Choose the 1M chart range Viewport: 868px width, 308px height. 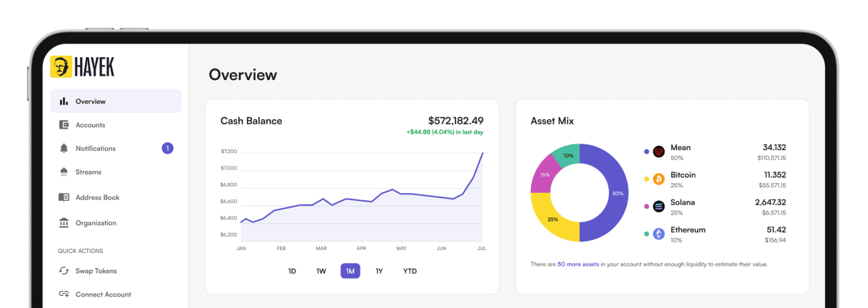coord(350,272)
